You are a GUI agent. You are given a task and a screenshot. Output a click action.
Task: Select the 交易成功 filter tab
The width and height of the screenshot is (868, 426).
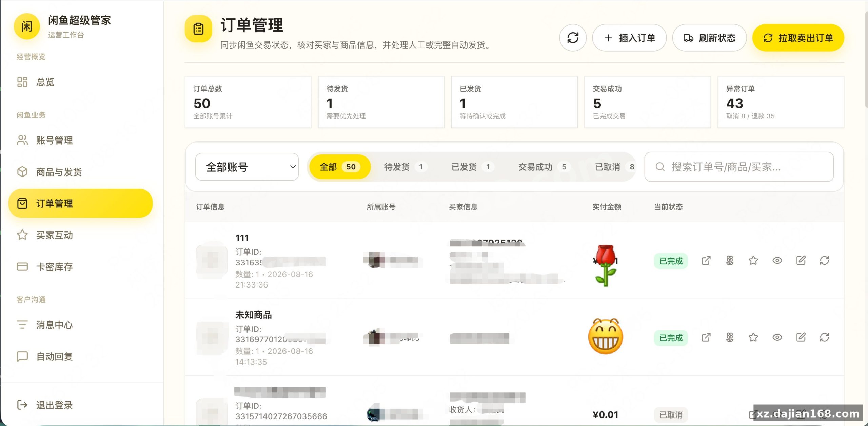click(x=544, y=167)
